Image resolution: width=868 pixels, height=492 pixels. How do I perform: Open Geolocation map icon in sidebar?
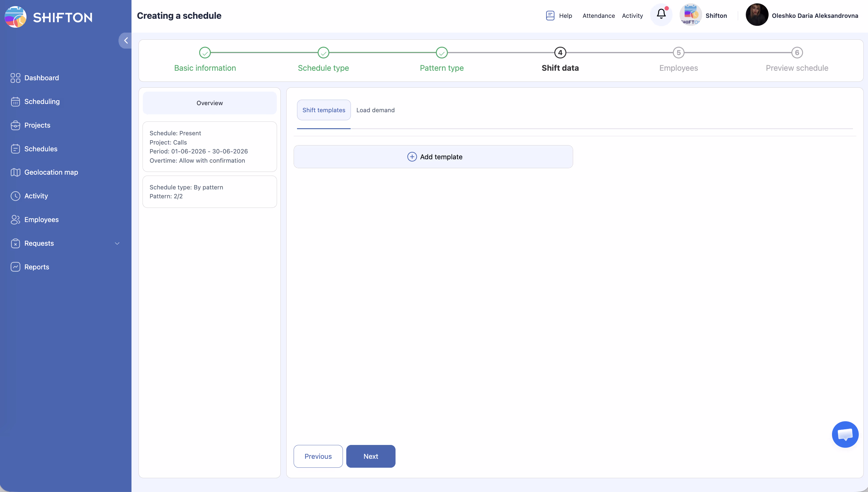15,172
